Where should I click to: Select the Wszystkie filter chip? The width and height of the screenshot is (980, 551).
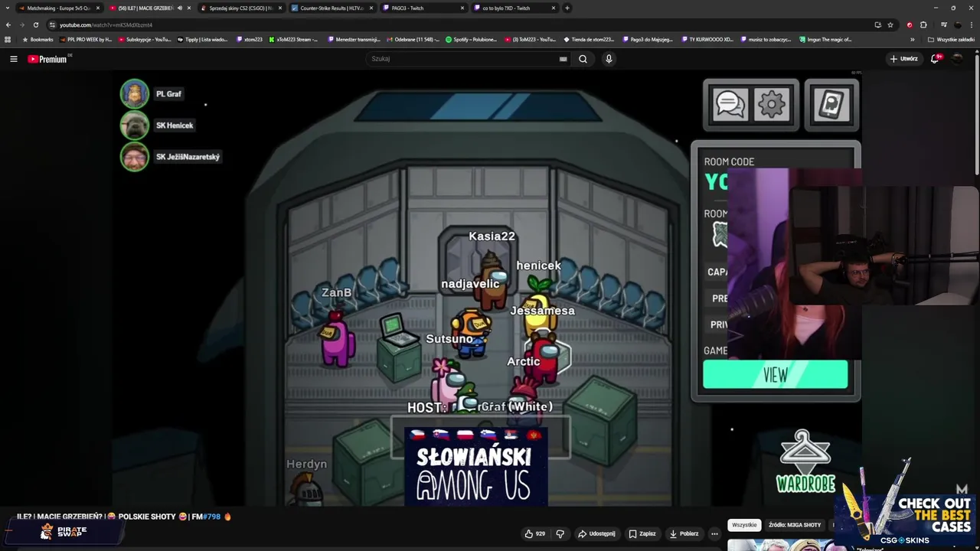pos(744,525)
